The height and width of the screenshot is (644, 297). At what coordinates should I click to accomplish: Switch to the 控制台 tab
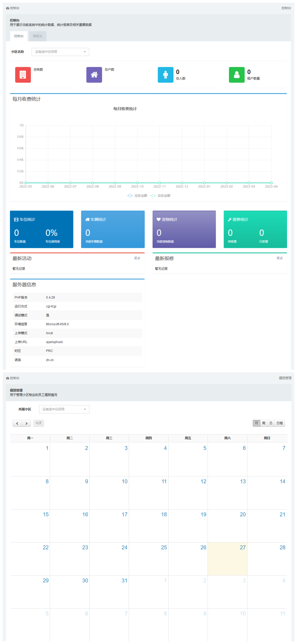[19, 36]
